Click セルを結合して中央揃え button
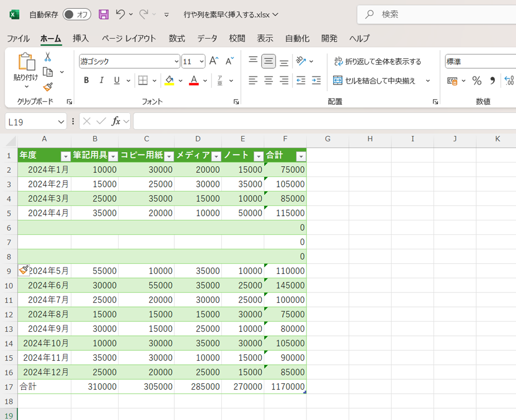 click(x=375, y=80)
